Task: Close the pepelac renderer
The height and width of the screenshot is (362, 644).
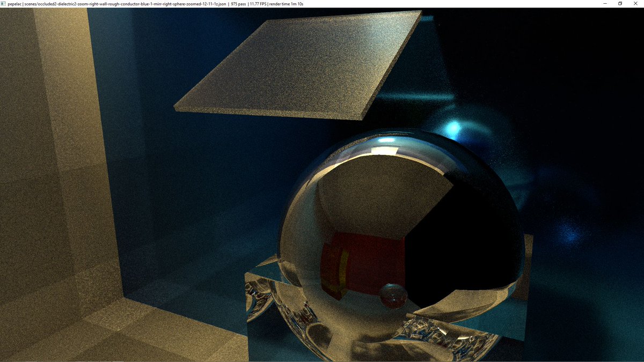Action: point(636,4)
